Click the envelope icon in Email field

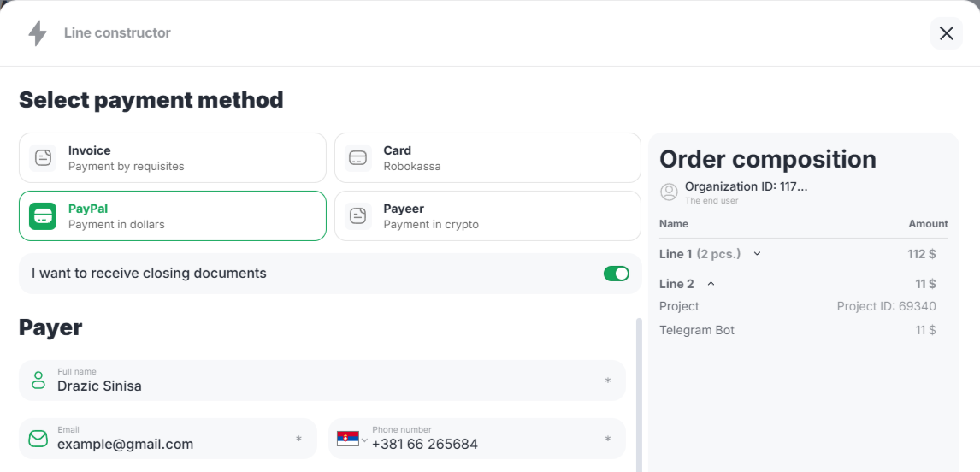pos(38,439)
